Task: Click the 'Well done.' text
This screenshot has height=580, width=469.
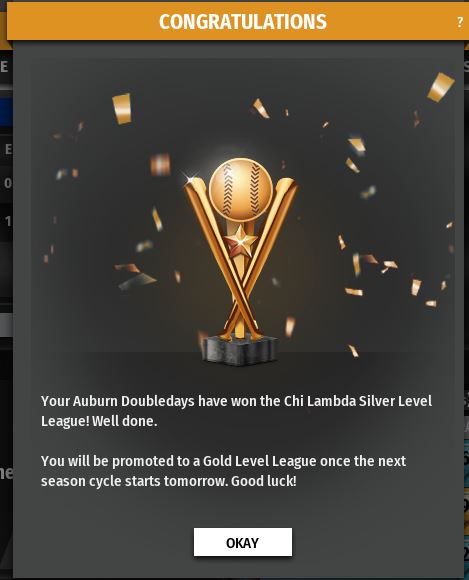Action: click(x=125, y=421)
